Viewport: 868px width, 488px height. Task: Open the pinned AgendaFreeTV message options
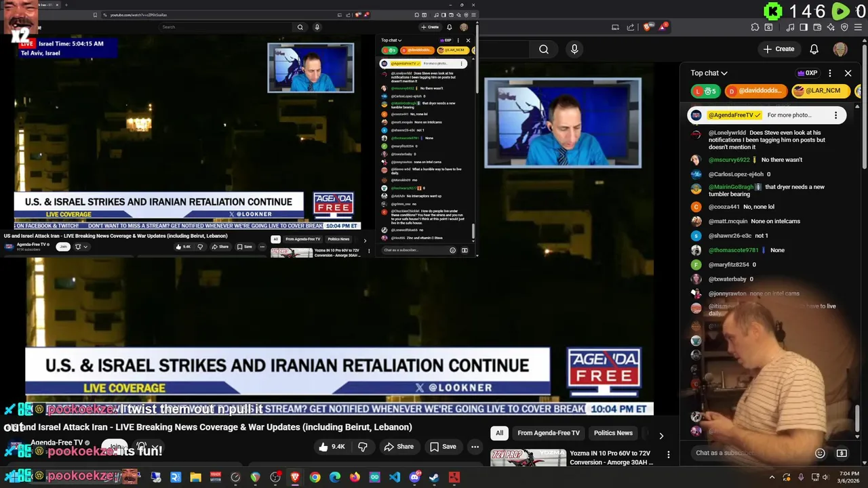(x=835, y=115)
